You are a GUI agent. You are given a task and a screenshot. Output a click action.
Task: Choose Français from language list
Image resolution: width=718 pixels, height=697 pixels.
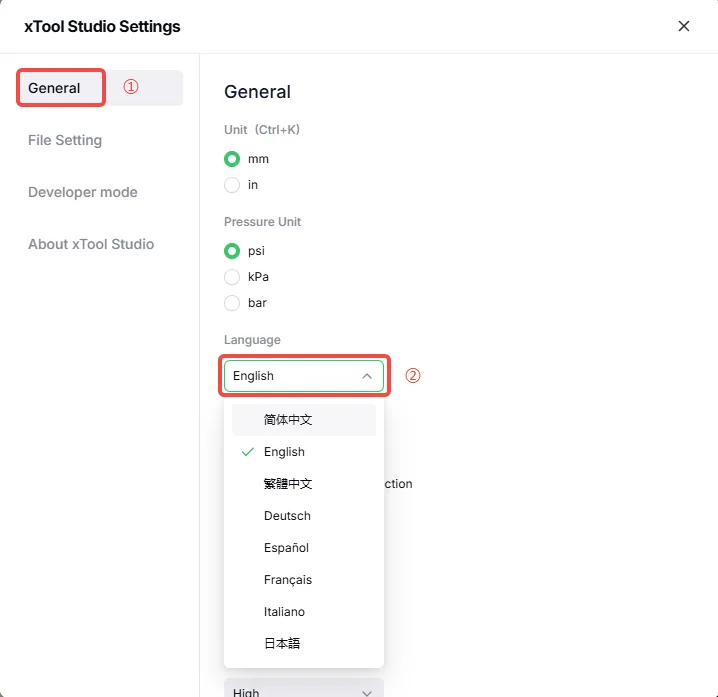click(304, 580)
